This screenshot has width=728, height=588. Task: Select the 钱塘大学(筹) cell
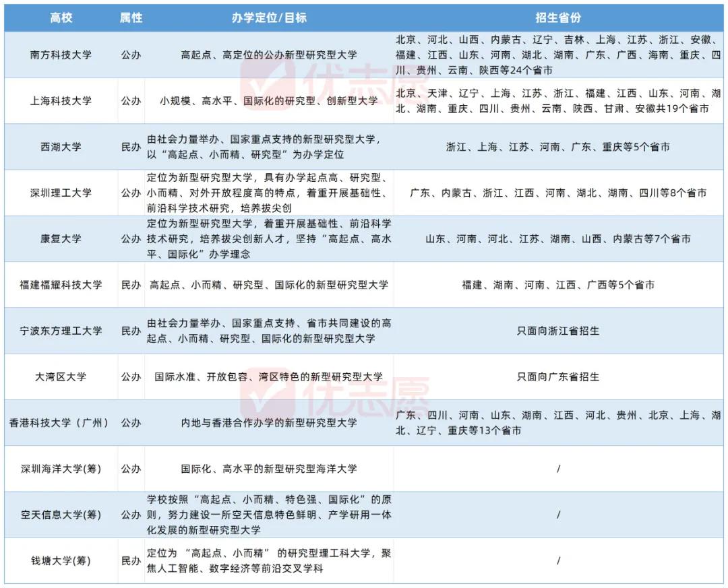tap(61, 560)
